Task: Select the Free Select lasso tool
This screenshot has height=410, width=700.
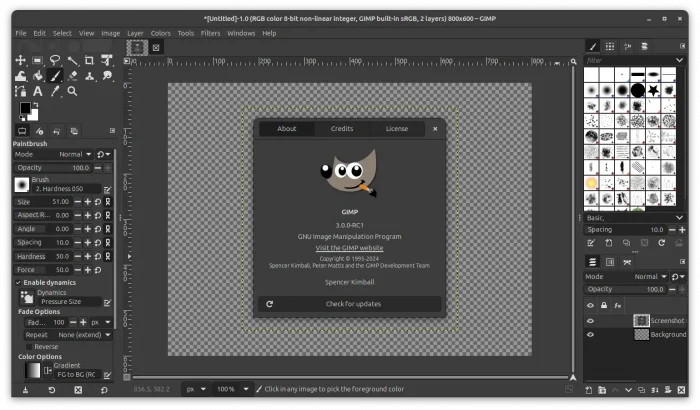Action: click(55, 60)
